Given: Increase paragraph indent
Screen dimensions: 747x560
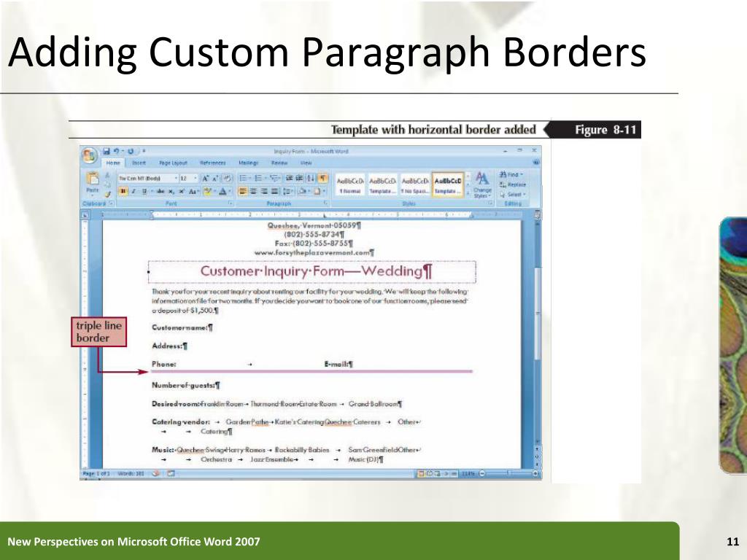Looking at the screenshot, I should tap(299, 178).
